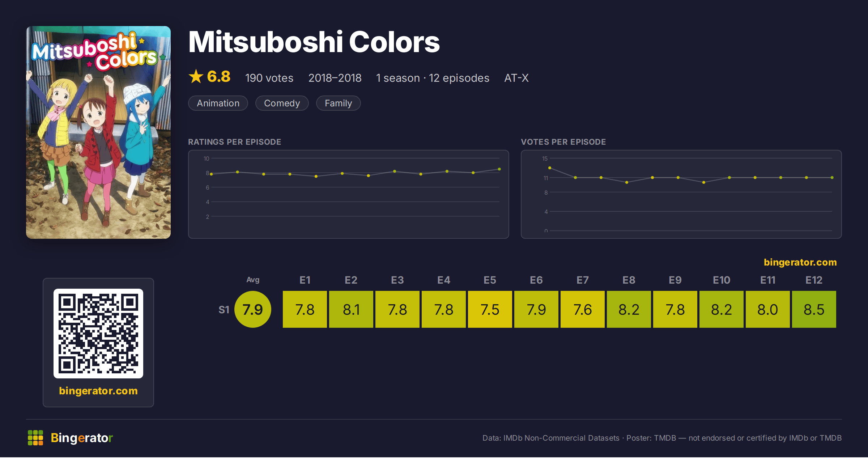This screenshot has height=458, width=868.
Task: Select the Animation genre tag
Action: pos(218,103)
